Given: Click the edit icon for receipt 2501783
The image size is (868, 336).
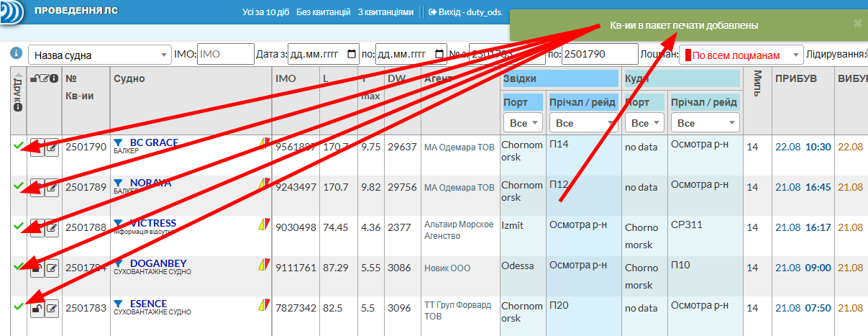Looking at the screenshot, I should pyautogui.click(x=52, y=309).
